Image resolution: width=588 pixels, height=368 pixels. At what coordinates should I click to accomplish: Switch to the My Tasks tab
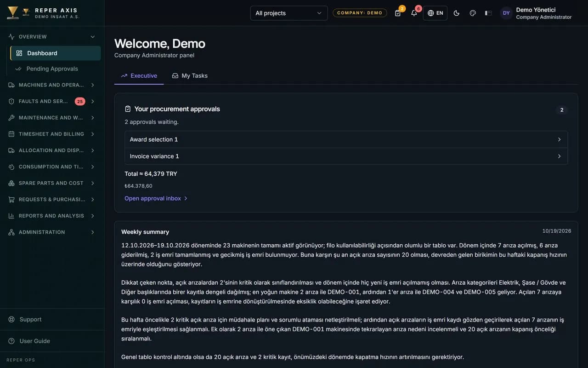coord(190,76)
